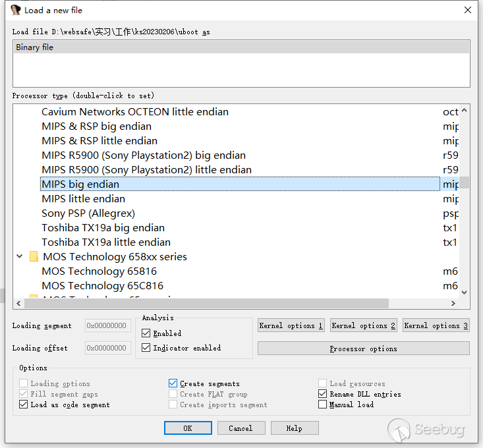Close the Load a new file dialog
Screen dimensions: 483x448
(468, 10)
